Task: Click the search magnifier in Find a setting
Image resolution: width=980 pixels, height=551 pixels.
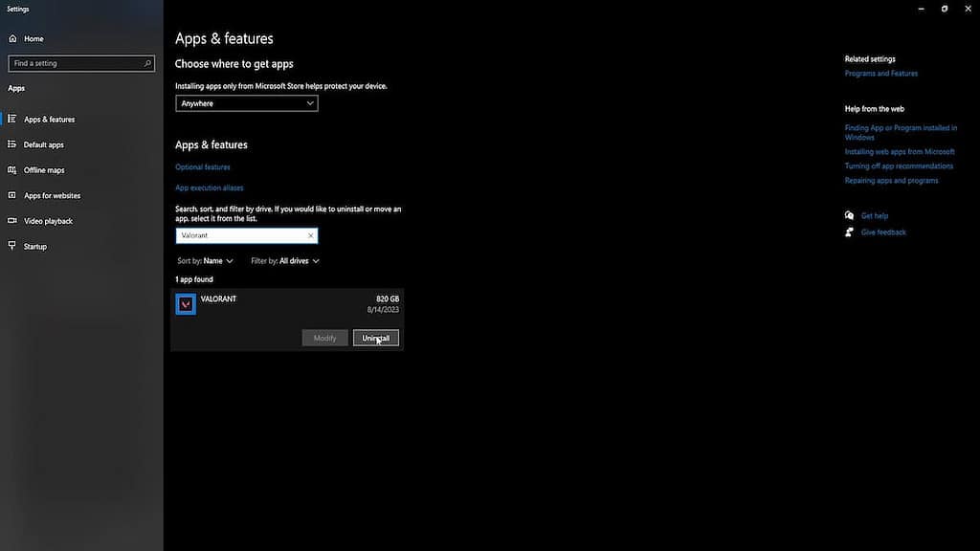Action: pos(147,63)
